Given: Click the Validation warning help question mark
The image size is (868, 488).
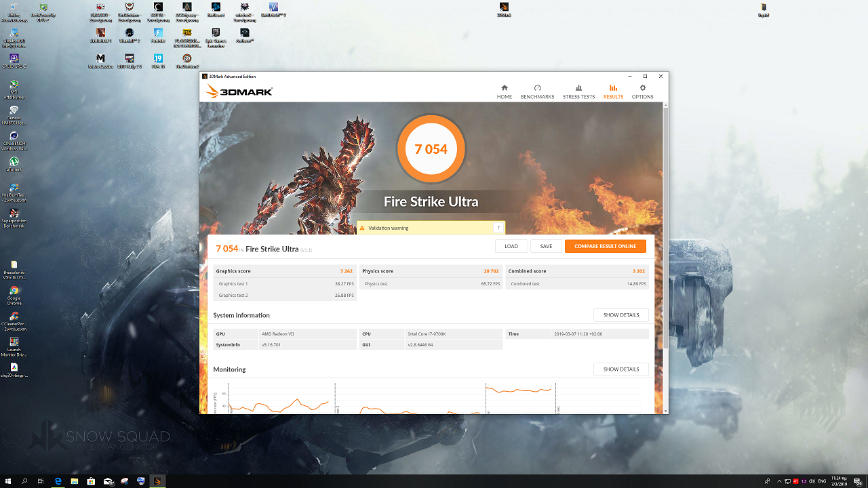Looking at the screenshot, I should (498, 228).
